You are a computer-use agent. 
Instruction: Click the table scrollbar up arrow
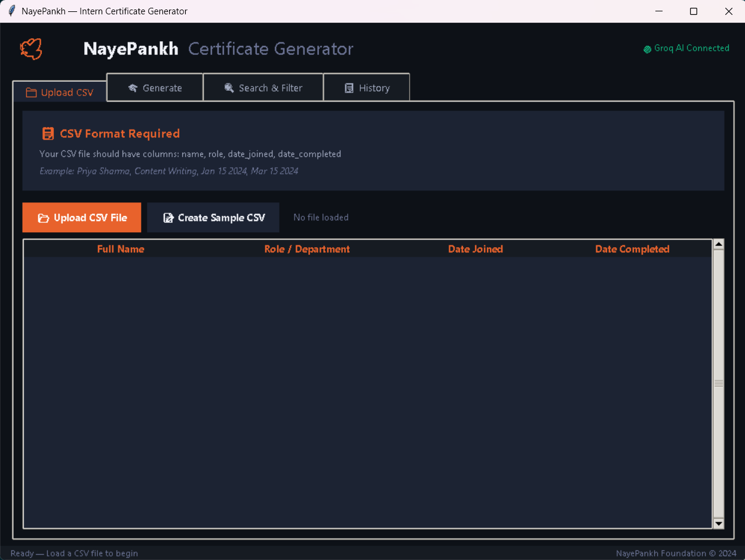pos(719,244)
